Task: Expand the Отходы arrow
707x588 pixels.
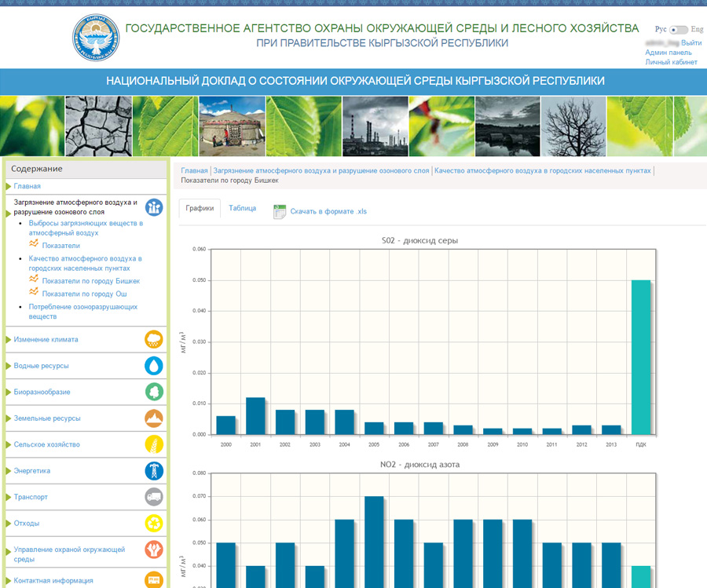Action: point(8,523)
